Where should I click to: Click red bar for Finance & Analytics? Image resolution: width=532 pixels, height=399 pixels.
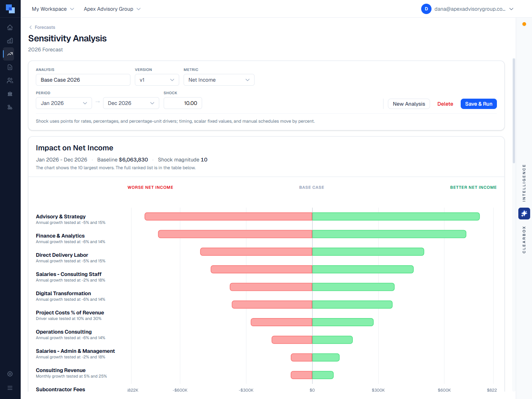point(235,234)
